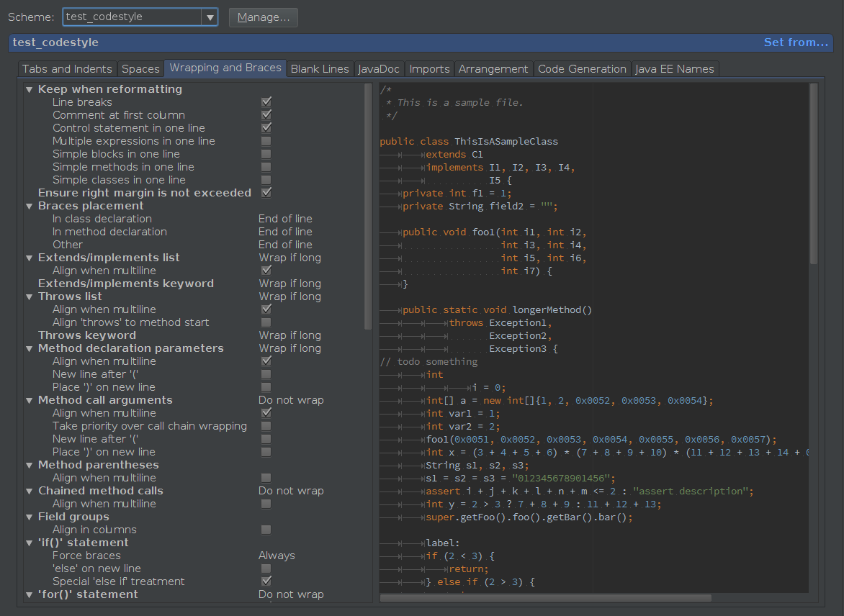Click the Set from... link
The height and width of the screenshot is (616, 844).
click(x=795, y=42)
